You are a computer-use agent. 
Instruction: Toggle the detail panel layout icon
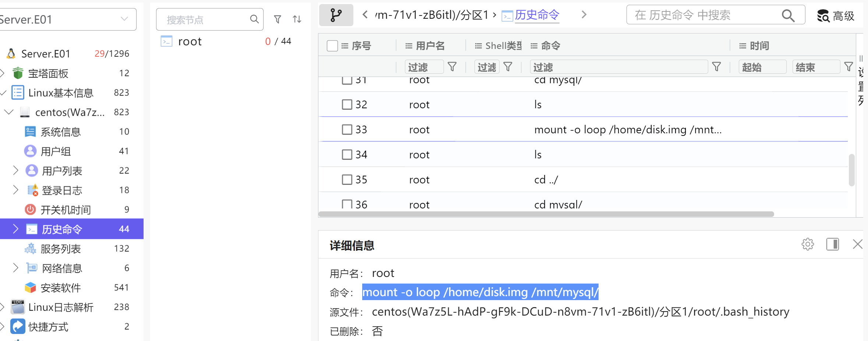pyautogui.click(x=832, y=244)
